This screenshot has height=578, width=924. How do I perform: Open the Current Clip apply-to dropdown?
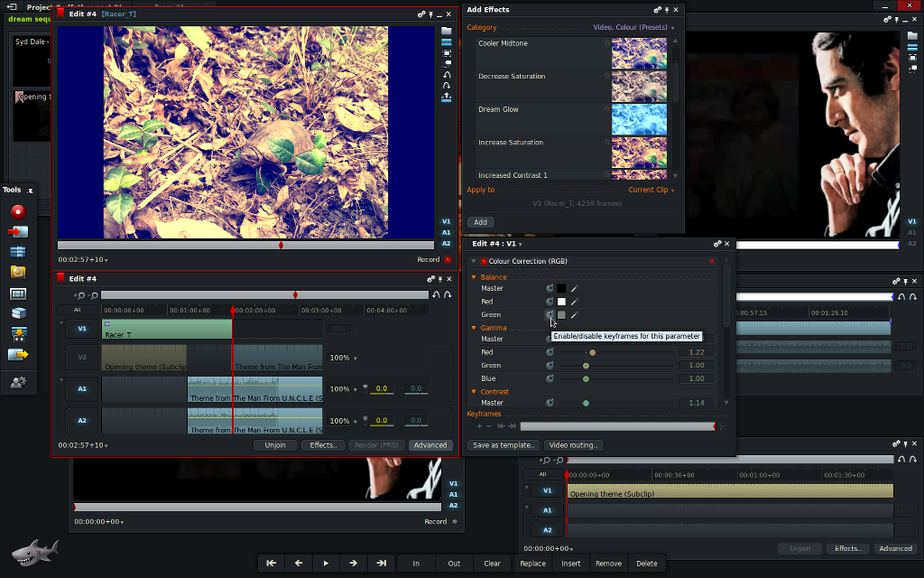pyautogui.click(x=651, y=191)
